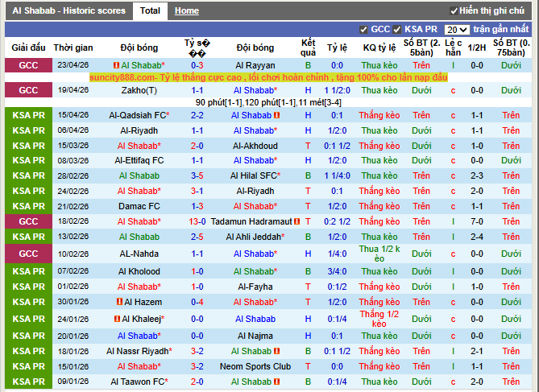Open the recent matches count dropdown showing 20
This screenshot has width=539, height=392.
click(x=456, y=29)
